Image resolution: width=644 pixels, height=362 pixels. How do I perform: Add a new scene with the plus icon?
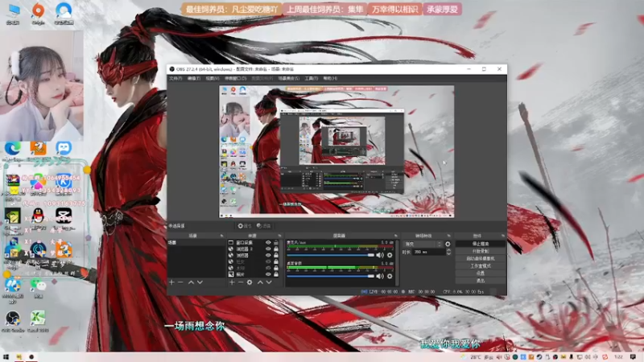click(x=171, y=282)
